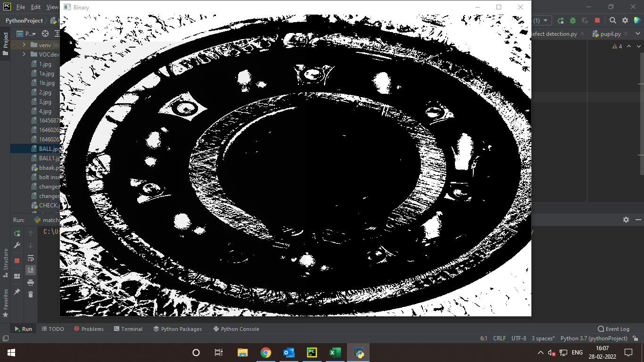The width and height of the screenshot is (644, 362).
Task: Select 1a.jpg in project tree
Action: (x=47, y=74)
